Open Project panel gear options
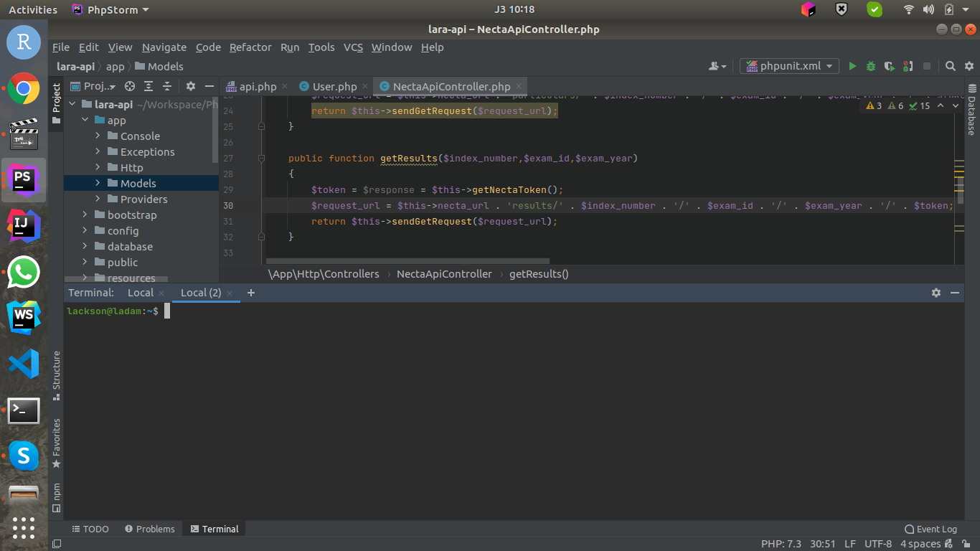Image resolution: width=980 pixels, height=551 pixels. (191, 86)
